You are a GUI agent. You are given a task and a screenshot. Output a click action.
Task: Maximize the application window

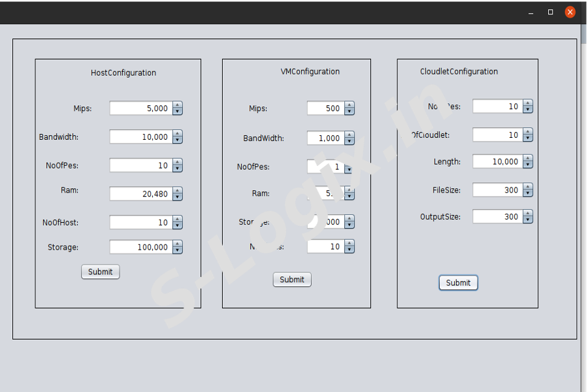pos(550,12)
